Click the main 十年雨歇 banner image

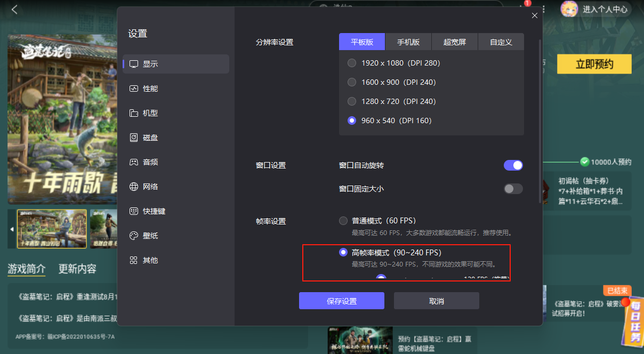click(x=62, y=120)
